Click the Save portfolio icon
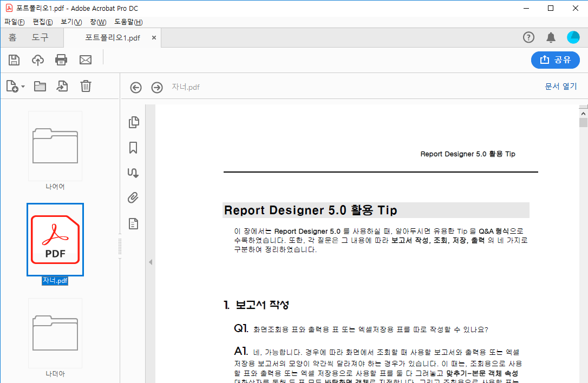Screen dimensions: 588x383 [x=14, y=60]
